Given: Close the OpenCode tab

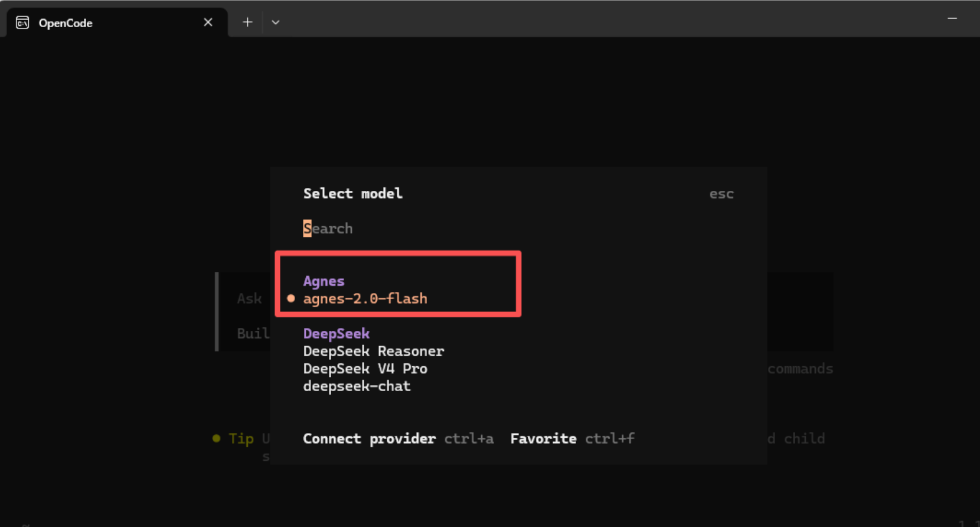Looking at the screenshot, I should coord(208,22).
